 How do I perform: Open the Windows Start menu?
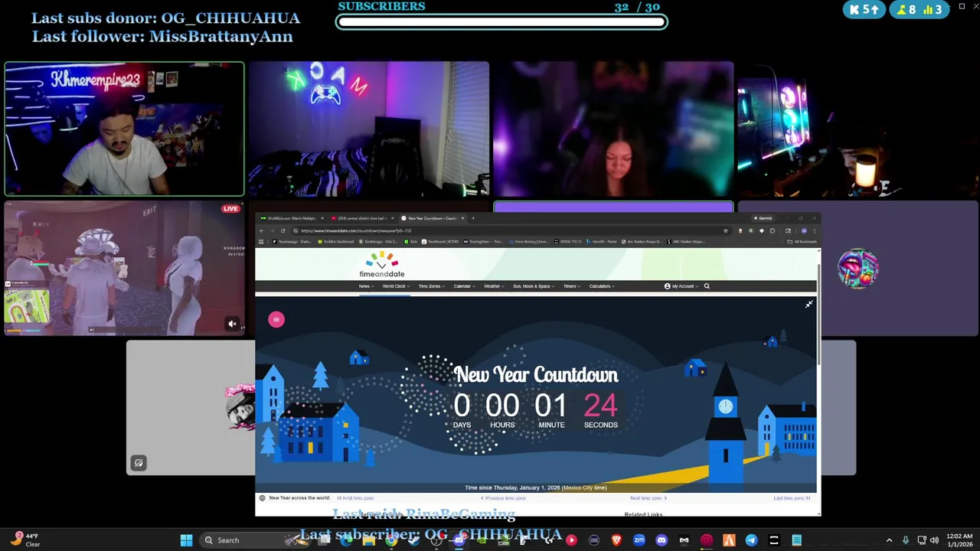pos(186,540)
